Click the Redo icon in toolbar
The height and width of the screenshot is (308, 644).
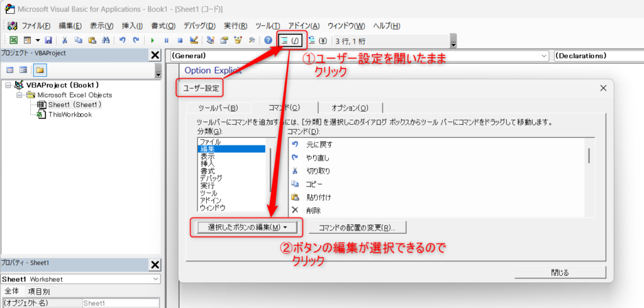pos(136,40)
